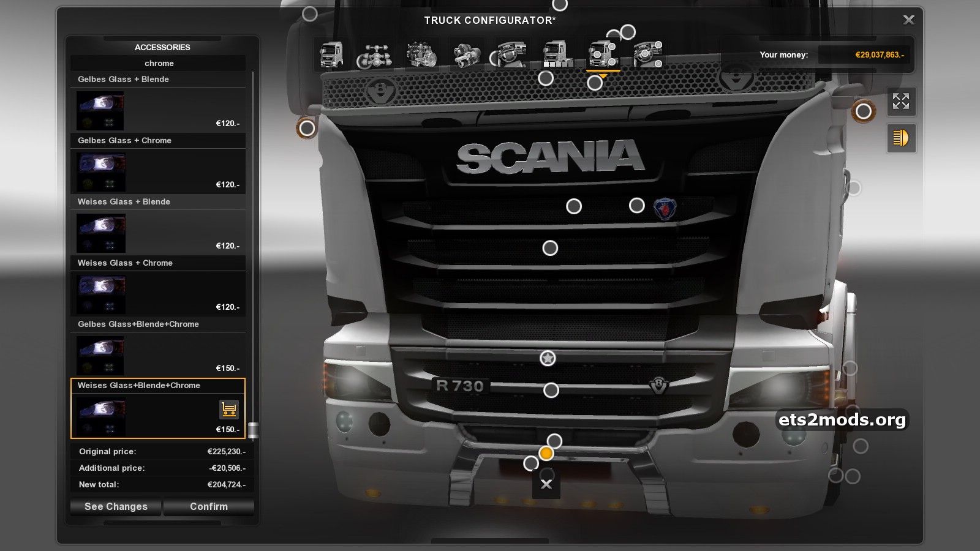
Task: Click the X below the bull bar slots
Action: pyautogui.click(x=546, y=484)
